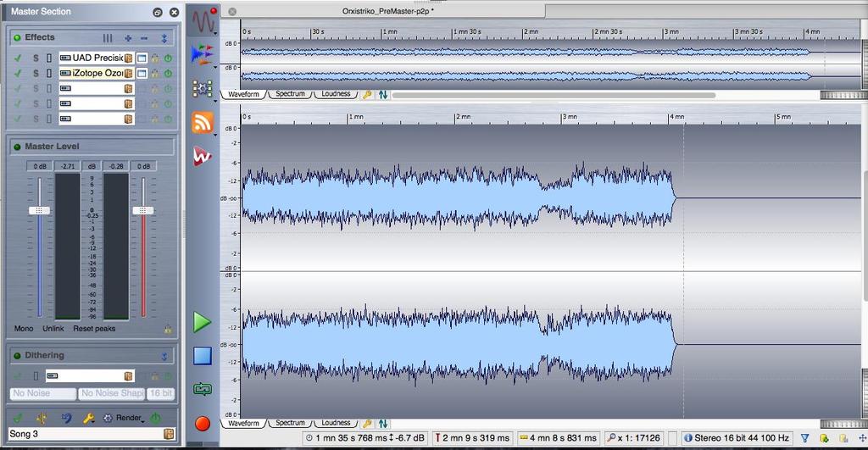This screenshot has width=868, height=450.
Task: Select the upper overview Spectrum tab
Action: click(290, 95)
